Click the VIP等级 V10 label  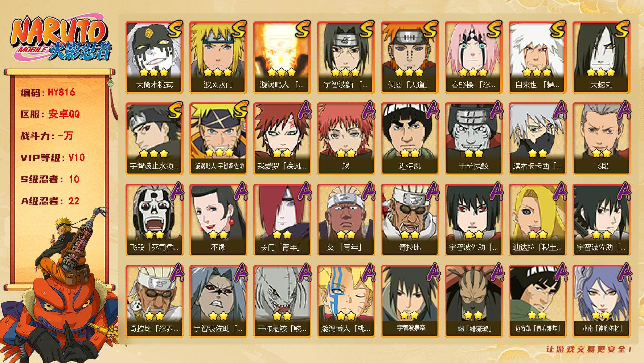click(x=53, y=158)
